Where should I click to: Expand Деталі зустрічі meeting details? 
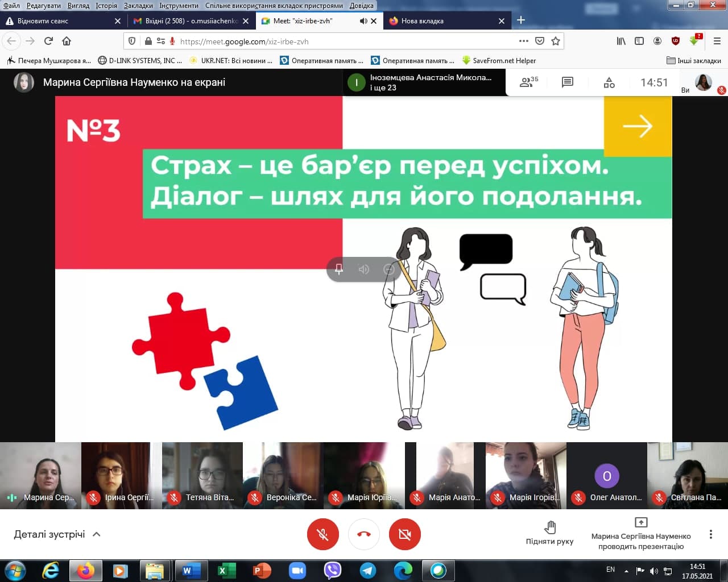click(x=57, y=534)
